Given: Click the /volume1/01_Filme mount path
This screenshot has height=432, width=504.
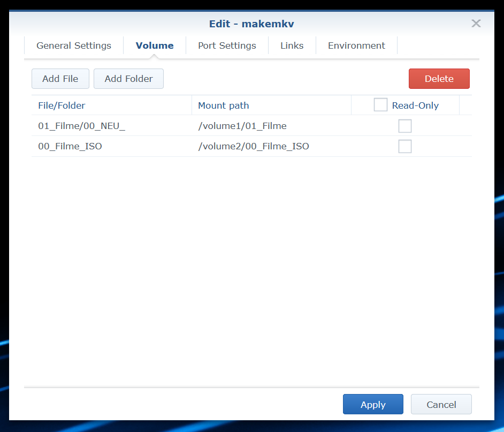Looking at the screenshot, I should pyautogui.click(x=242, y=126).
